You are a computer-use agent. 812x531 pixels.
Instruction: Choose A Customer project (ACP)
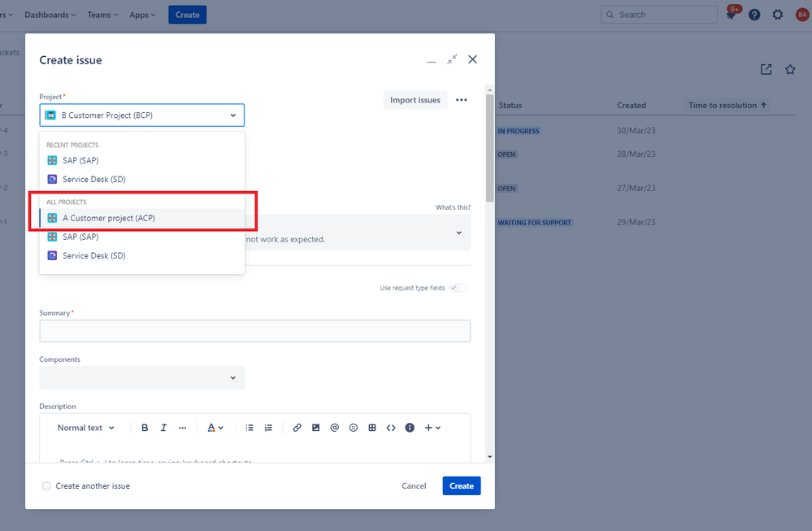[142, 218]
